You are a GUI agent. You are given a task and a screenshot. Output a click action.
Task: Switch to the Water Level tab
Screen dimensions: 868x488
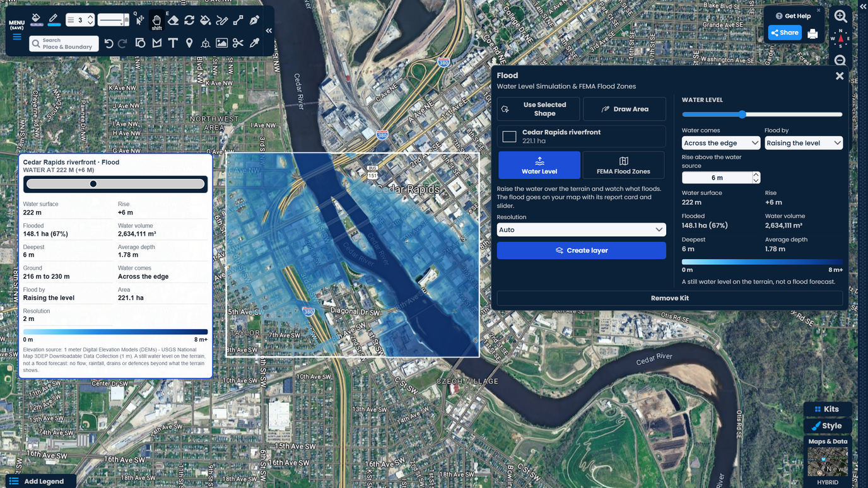[539, 165]
